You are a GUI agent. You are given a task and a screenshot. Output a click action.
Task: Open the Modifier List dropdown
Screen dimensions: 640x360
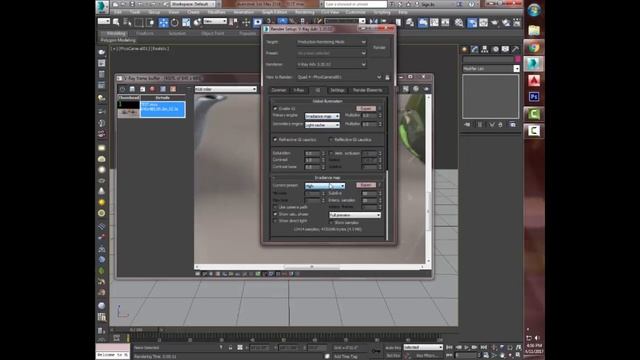point(491,69)
